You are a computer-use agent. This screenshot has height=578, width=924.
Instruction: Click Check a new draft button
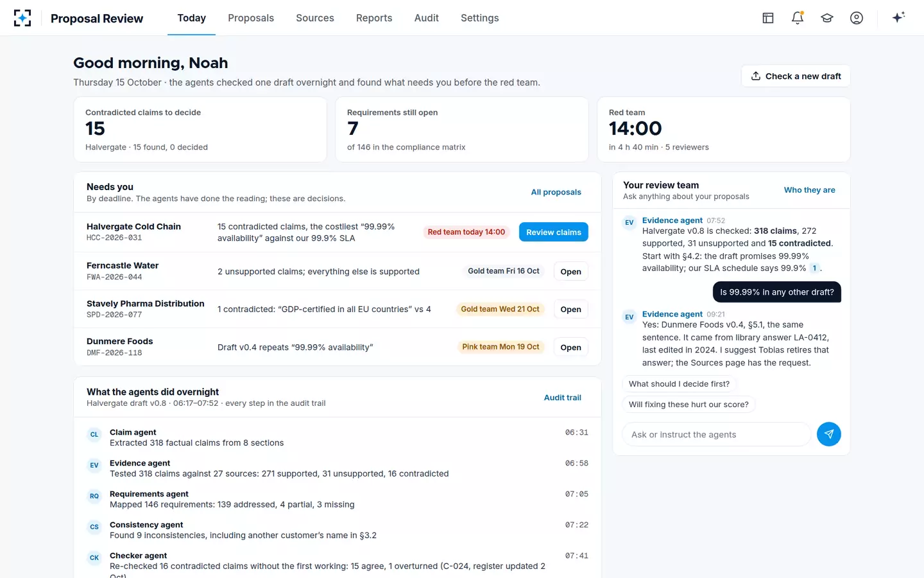coord(796,76)
